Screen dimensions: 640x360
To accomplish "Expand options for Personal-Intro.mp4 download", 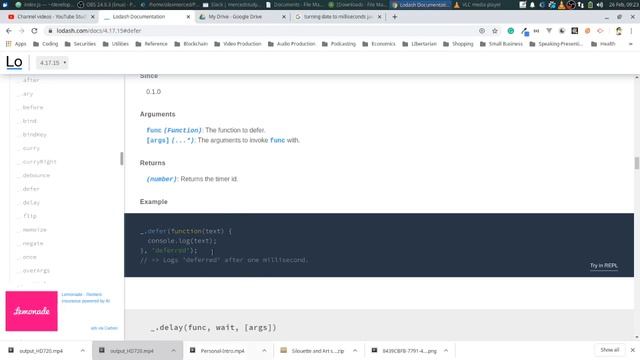I will 264,351.
